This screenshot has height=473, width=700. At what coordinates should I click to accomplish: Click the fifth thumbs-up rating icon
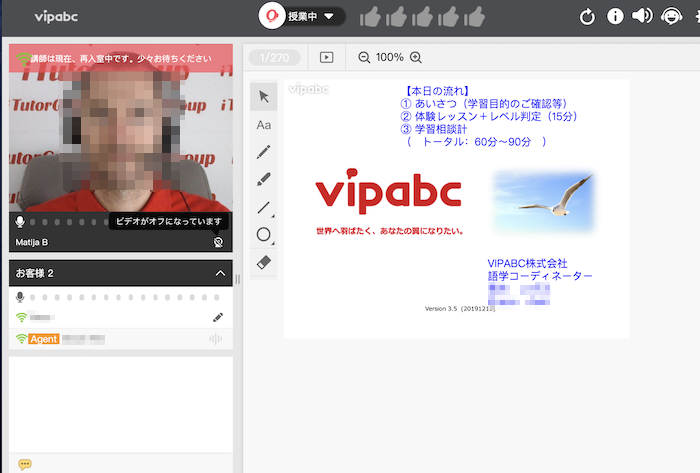coord(474,17)
